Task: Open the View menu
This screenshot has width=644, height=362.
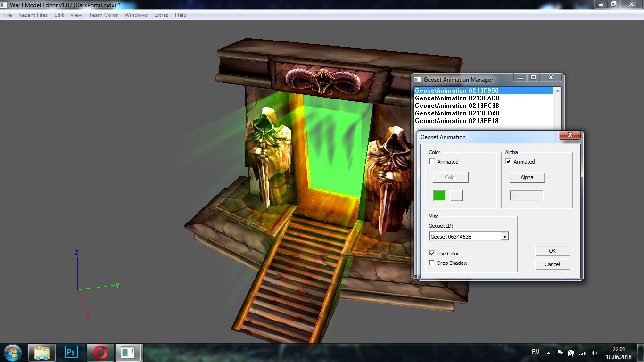Action: tap(76, 15)
